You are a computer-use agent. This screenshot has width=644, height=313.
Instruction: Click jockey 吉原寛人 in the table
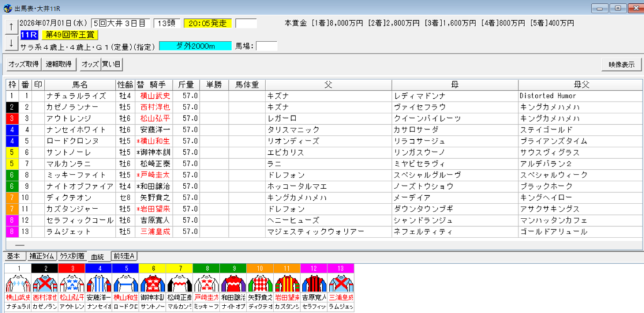click(155, 220)
